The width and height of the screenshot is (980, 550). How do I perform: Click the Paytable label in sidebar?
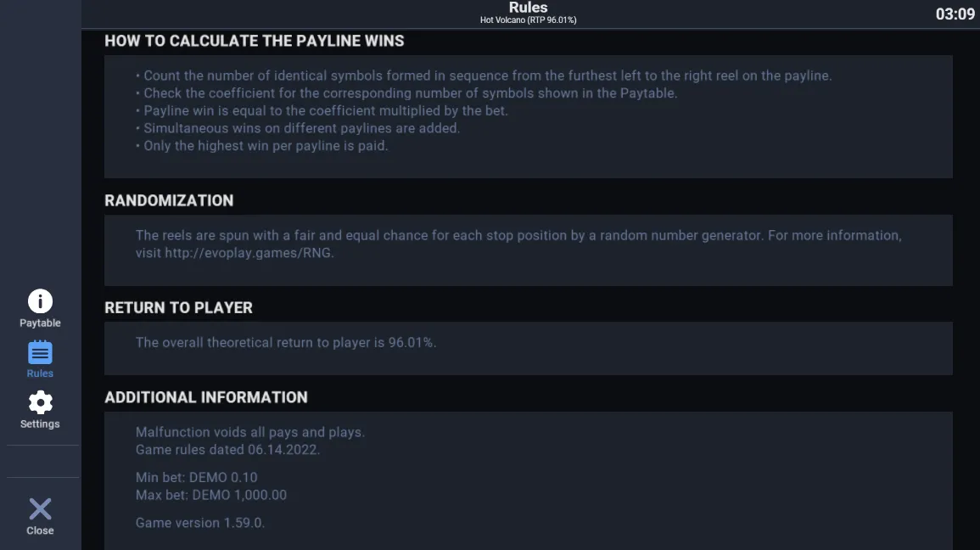(40, 323)
